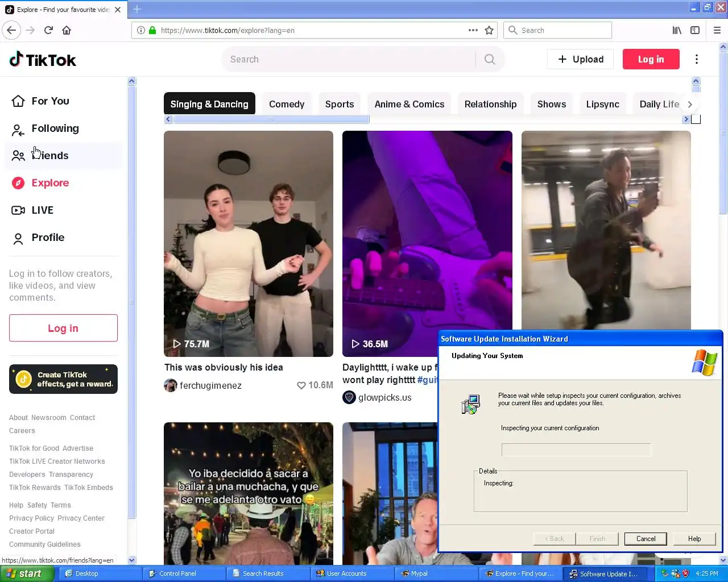728x582 pixels.
Task: Toggle the sidebar view icon in browser toolbar
Action: pos(695,30)
